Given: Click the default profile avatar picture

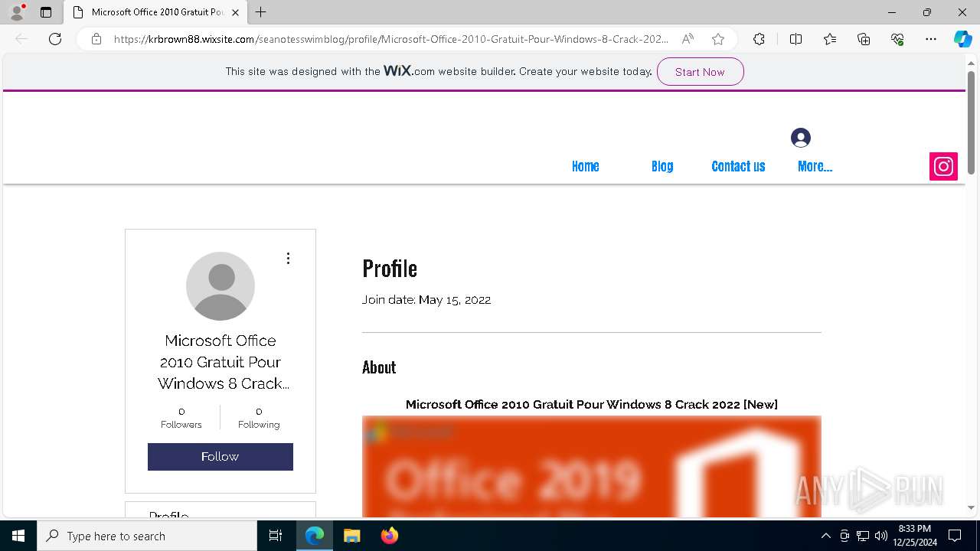Looking at the screenshot, I should point(220,286).
